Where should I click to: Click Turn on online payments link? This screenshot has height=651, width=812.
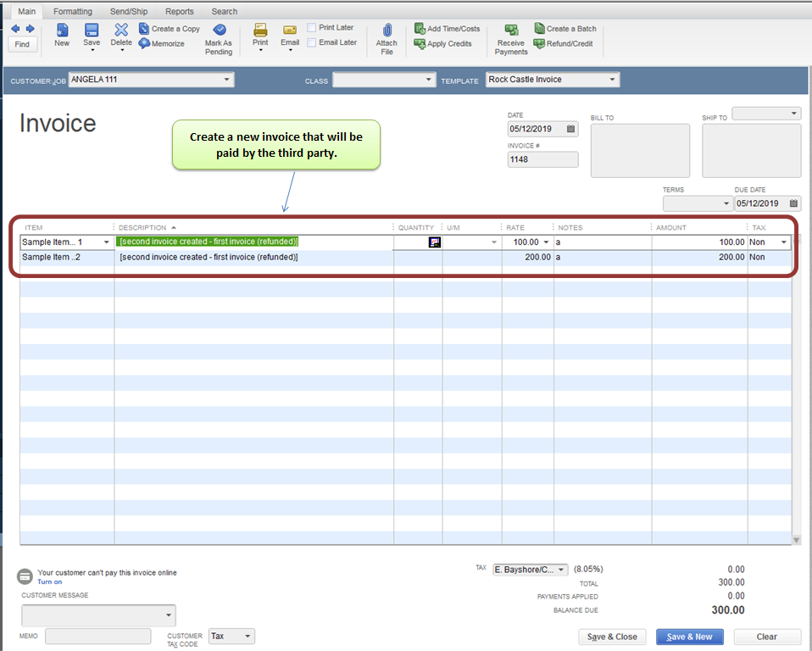[50, 582]
